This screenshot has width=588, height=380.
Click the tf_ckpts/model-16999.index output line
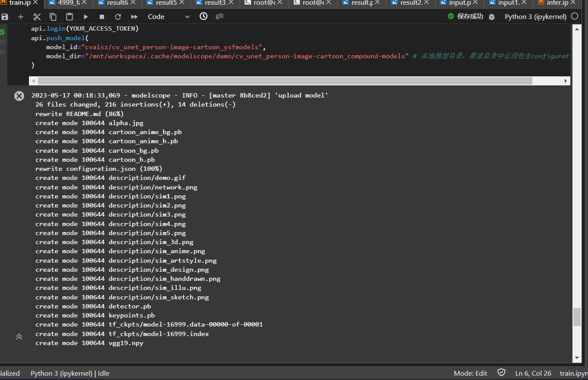pyautogui.click(x=122, y=334)
